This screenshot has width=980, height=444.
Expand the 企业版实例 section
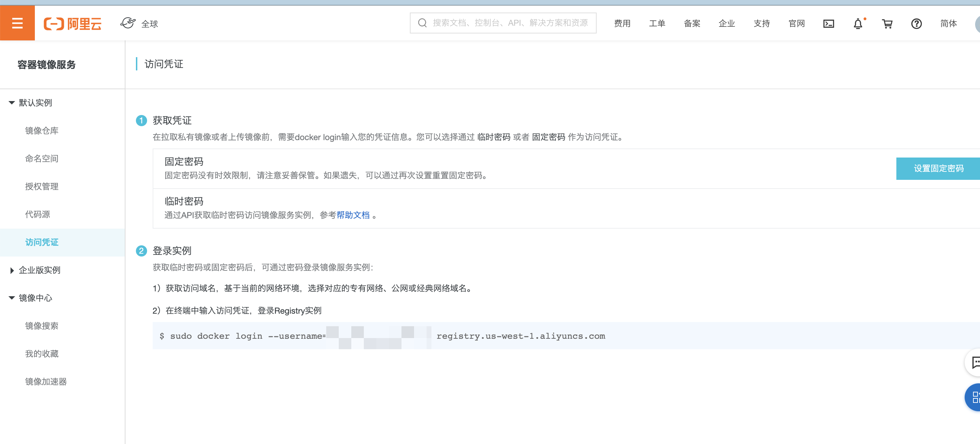point(12,270)
